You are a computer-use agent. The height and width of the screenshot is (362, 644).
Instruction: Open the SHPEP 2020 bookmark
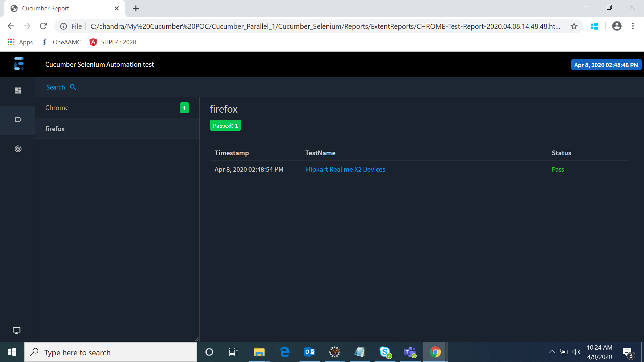coord(113,42)
